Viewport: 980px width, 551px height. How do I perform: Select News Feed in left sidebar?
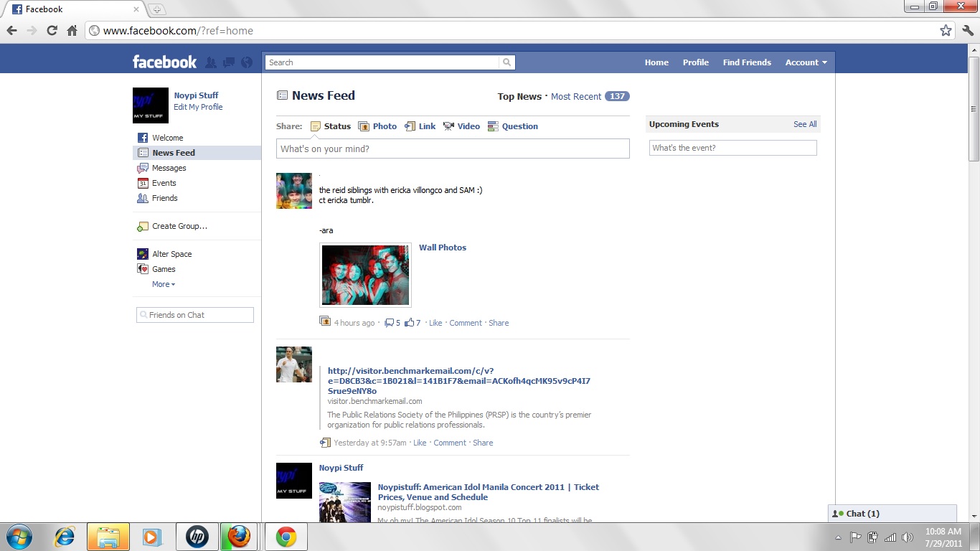coord(197,153)
